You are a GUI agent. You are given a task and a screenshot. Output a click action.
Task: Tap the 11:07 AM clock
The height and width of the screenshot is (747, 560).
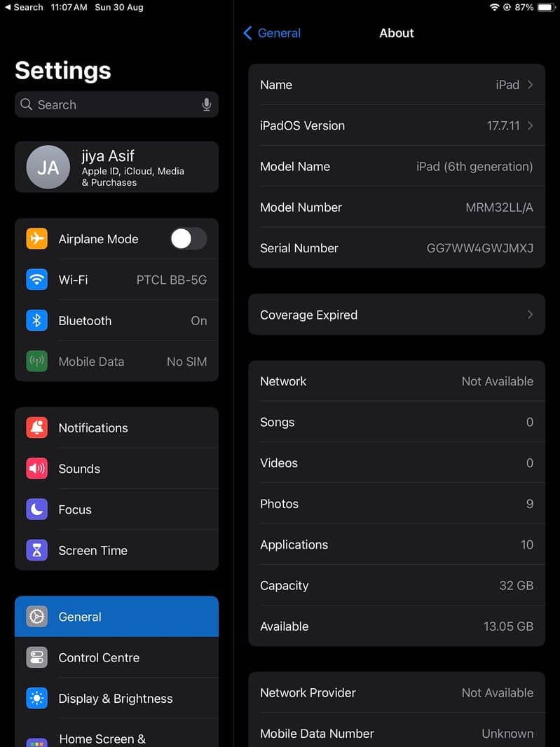tap(69, 7)
